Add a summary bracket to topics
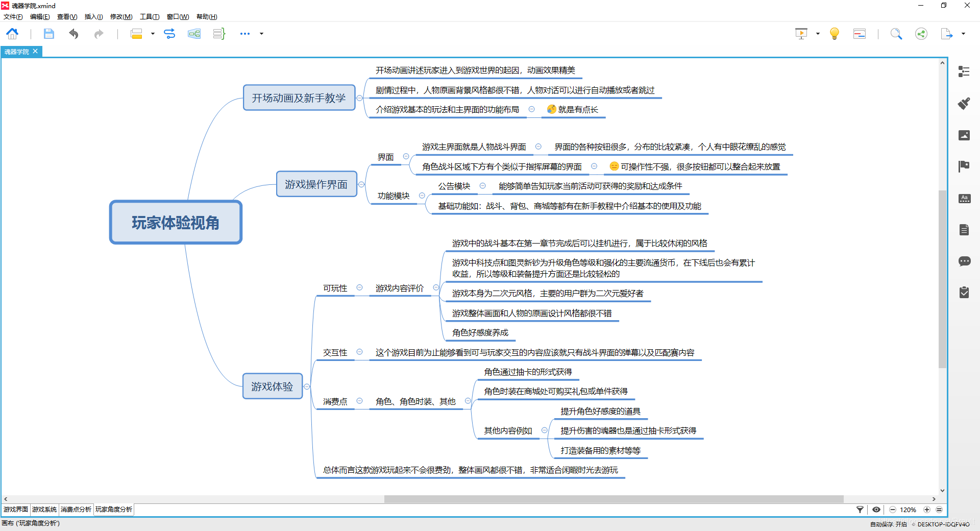This screenshot has height=531, width=980. (x=219, y=34)
